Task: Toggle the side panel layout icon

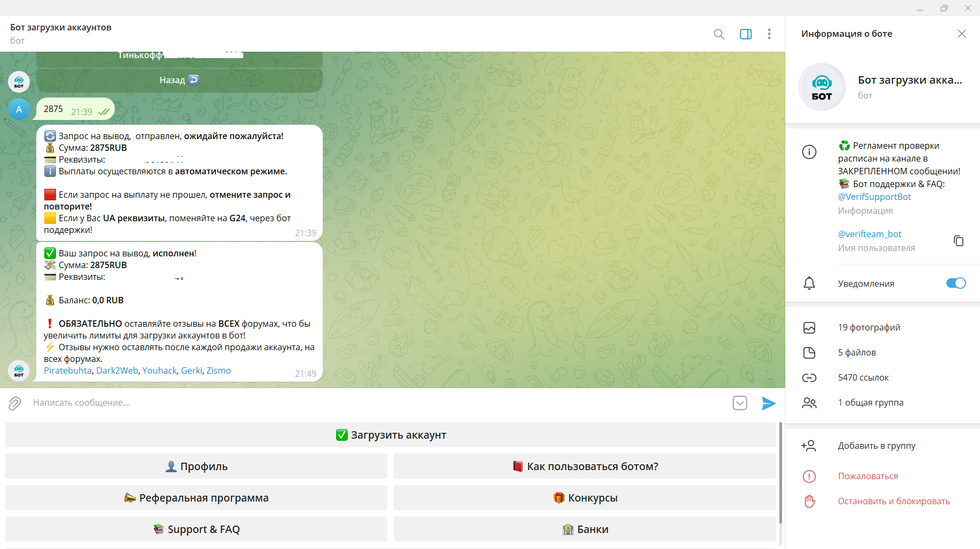Action: point(745,34)
